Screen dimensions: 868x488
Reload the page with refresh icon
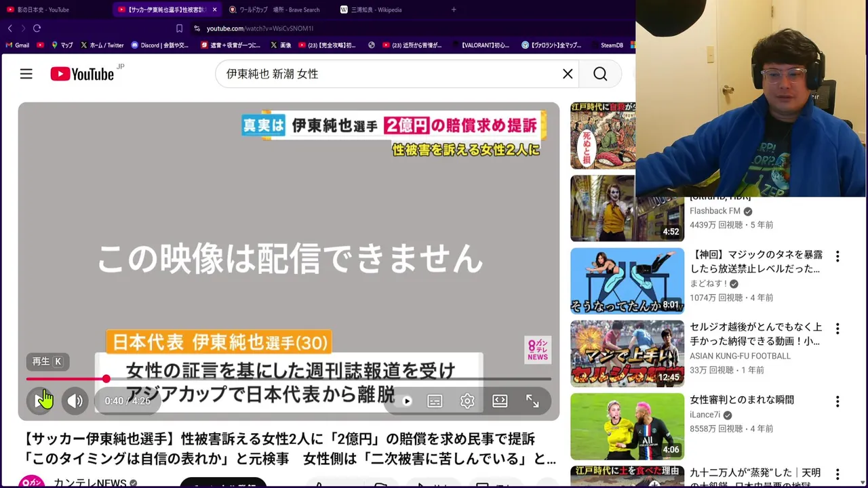[37, 28]
